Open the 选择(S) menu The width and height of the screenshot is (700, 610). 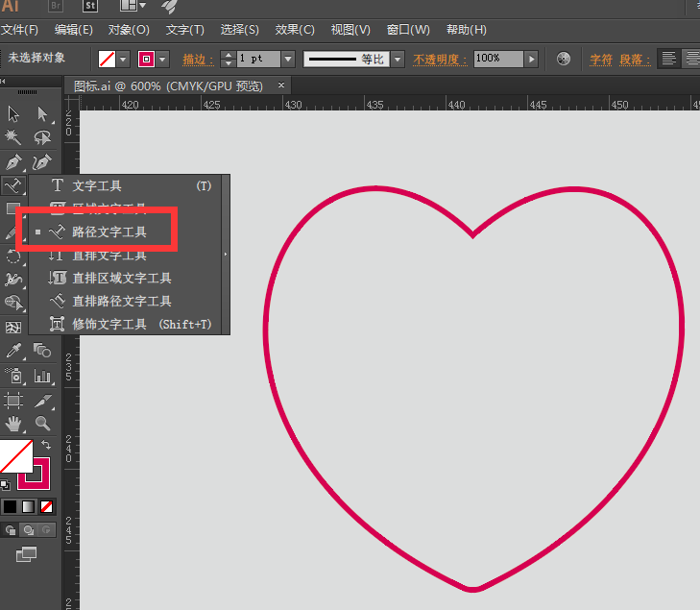(240, 30)
